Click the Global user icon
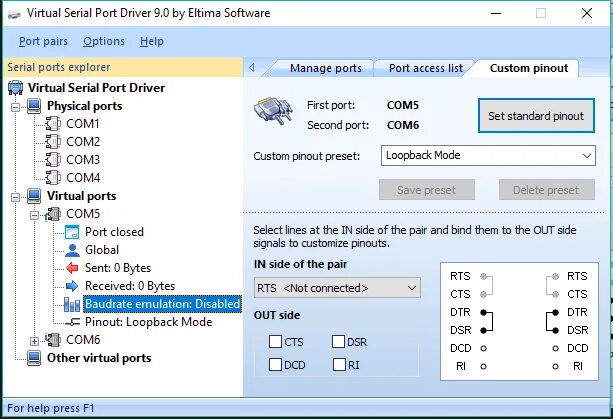Screen dimensions: 613x419 point(72,250)
